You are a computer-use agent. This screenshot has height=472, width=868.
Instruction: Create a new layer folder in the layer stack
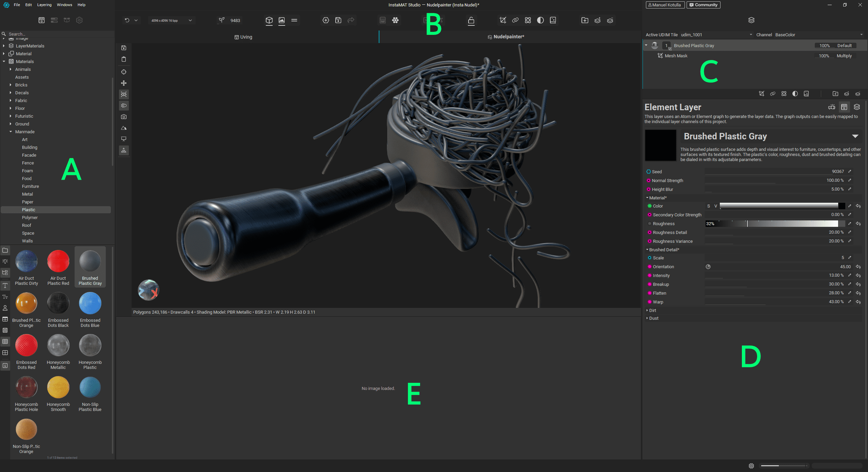[x=835, y=94]
